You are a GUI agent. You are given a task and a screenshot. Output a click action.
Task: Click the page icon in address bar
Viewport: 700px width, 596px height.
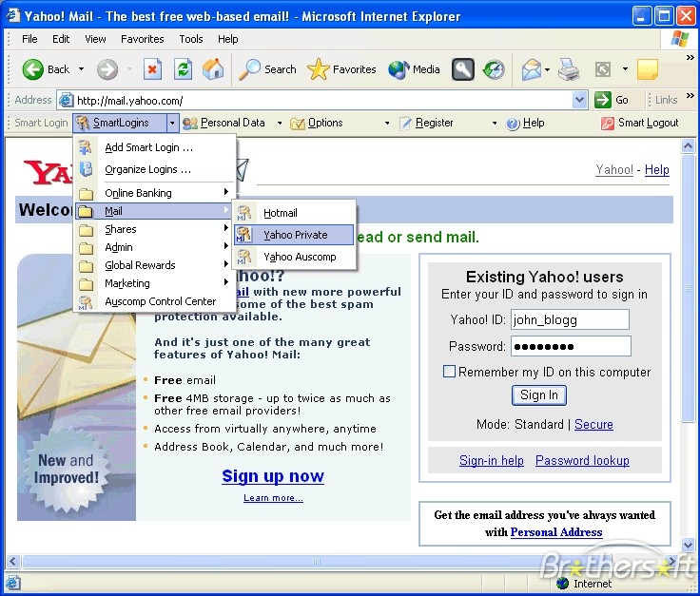(66, 100)
